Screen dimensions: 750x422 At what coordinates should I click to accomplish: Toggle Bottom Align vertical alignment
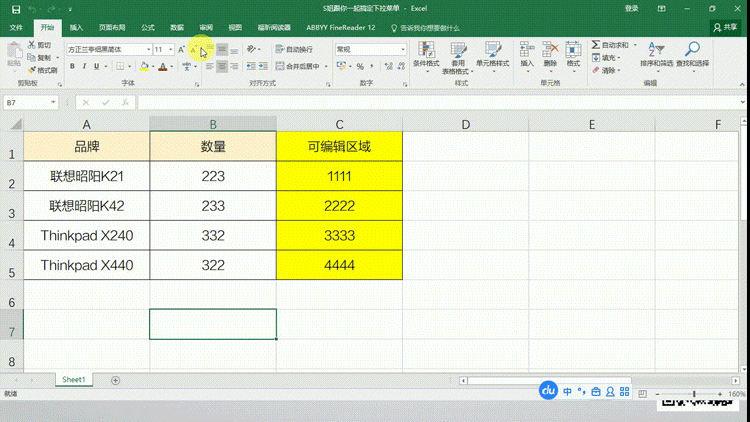pos(234,49)
